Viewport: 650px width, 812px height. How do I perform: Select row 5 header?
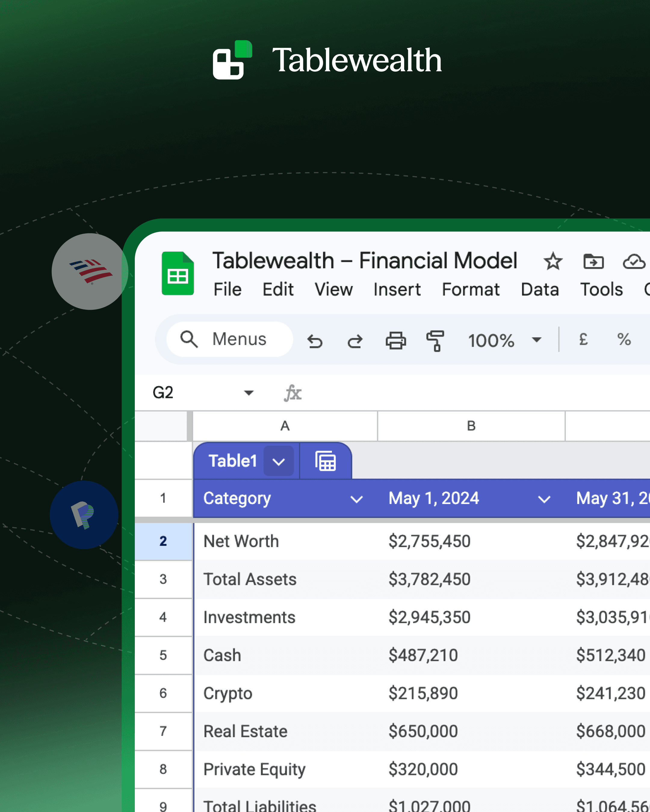tap(163, 655)
